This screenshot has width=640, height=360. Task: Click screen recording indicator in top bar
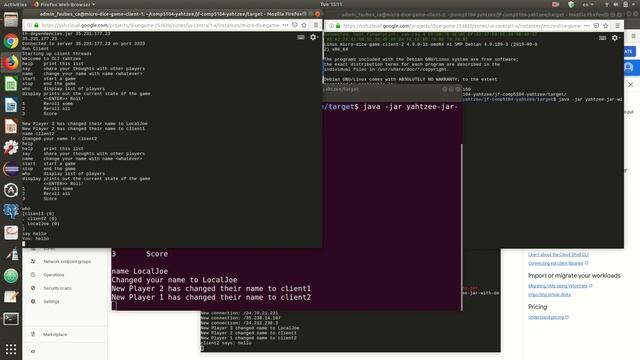[556, 4]
